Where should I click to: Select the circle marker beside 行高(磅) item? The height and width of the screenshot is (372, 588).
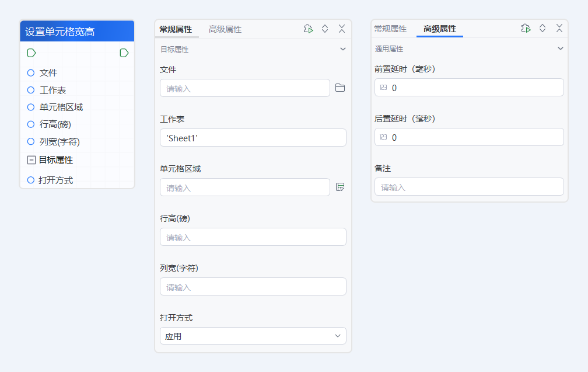point(30,124)
